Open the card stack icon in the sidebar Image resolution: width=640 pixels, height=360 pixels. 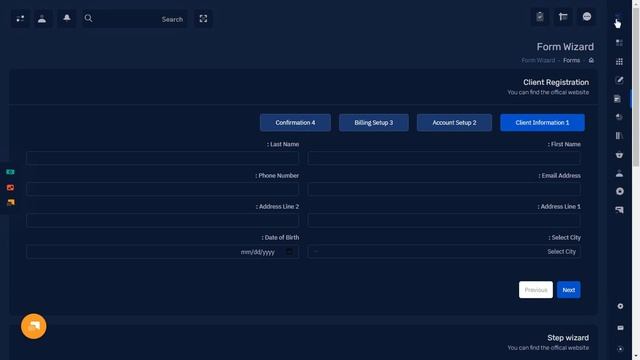pos(619,210)
